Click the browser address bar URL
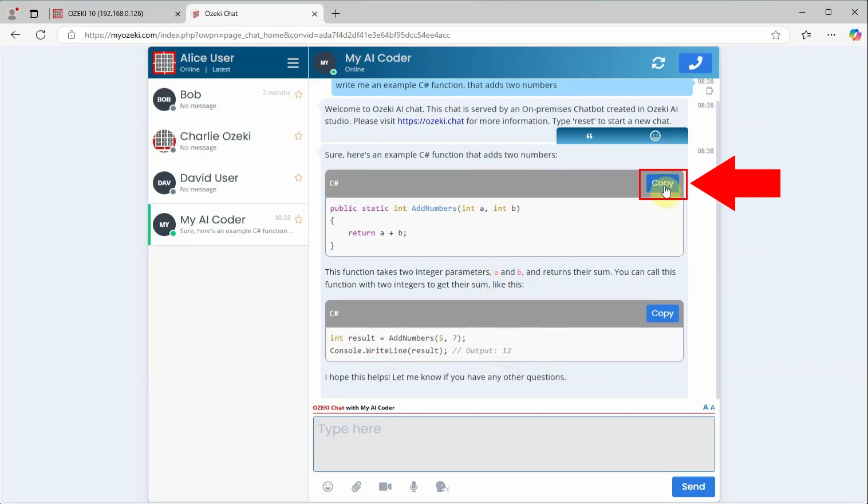This screenshot has height=504, width=868. click(x=267, y=35)
